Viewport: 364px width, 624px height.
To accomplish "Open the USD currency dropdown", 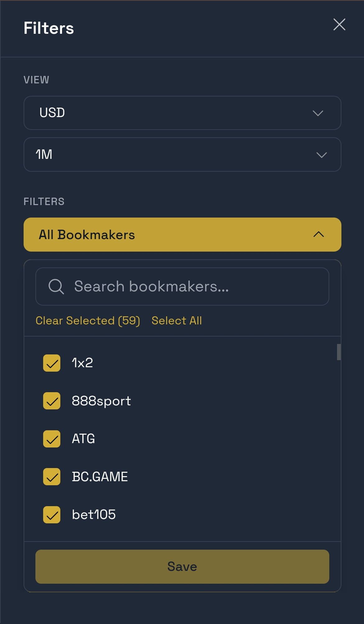I will 182,113.
